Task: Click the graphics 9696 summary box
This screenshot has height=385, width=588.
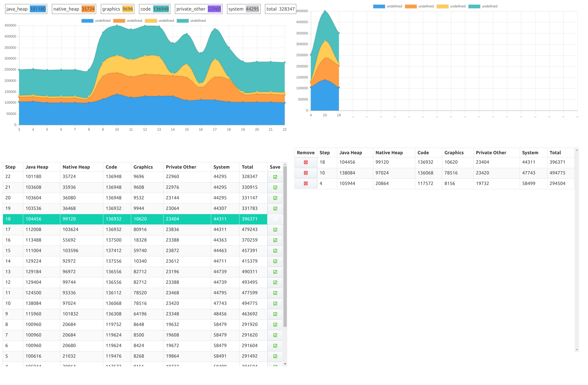Action: tap(117, 9)
